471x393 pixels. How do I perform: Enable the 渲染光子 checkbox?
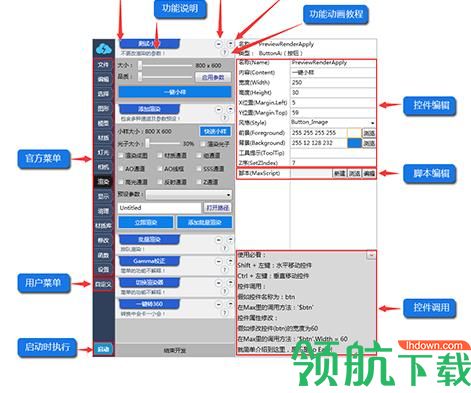click(203, 144)
